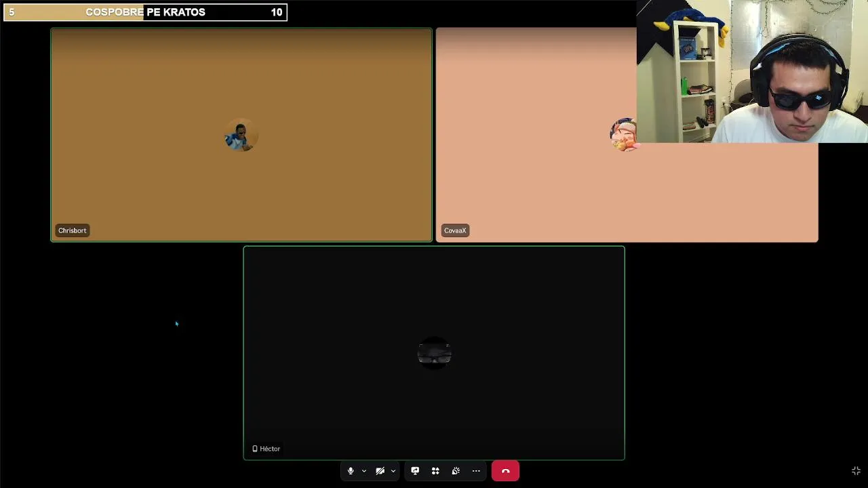This screenshot has width=868, height=488.
Task: Select CovaaX's avatar in tile
Action: point(623,135)
